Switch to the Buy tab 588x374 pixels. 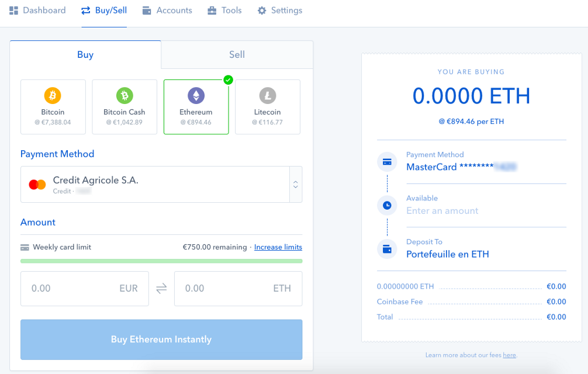tap(85, 55)
